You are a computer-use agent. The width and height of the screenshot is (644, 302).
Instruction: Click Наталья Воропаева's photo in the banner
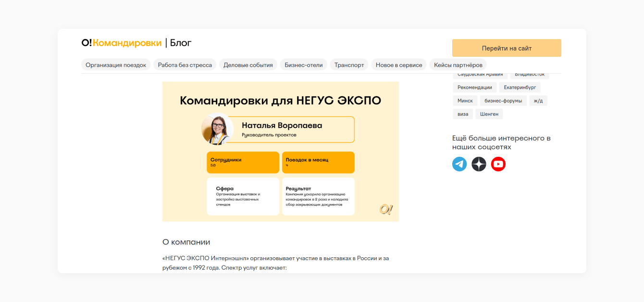(217, 129)
